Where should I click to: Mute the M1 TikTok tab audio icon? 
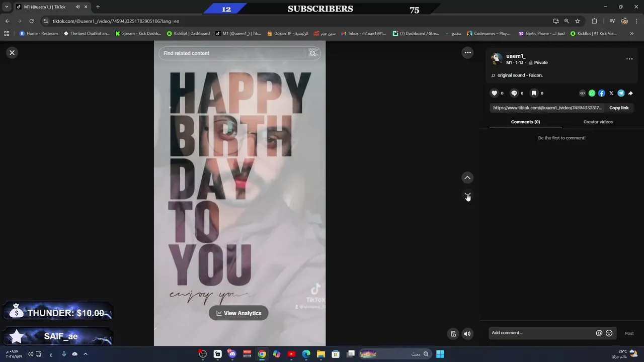coord(77,7)
